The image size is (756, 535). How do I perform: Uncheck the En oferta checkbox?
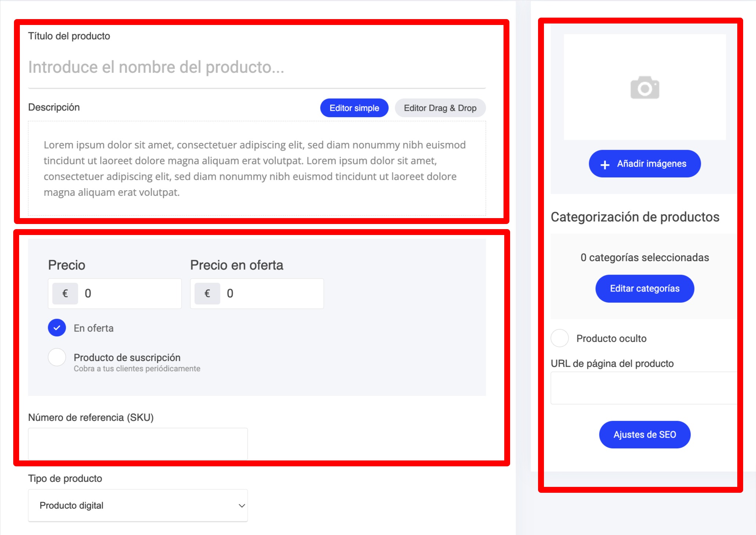pos(57,328)
